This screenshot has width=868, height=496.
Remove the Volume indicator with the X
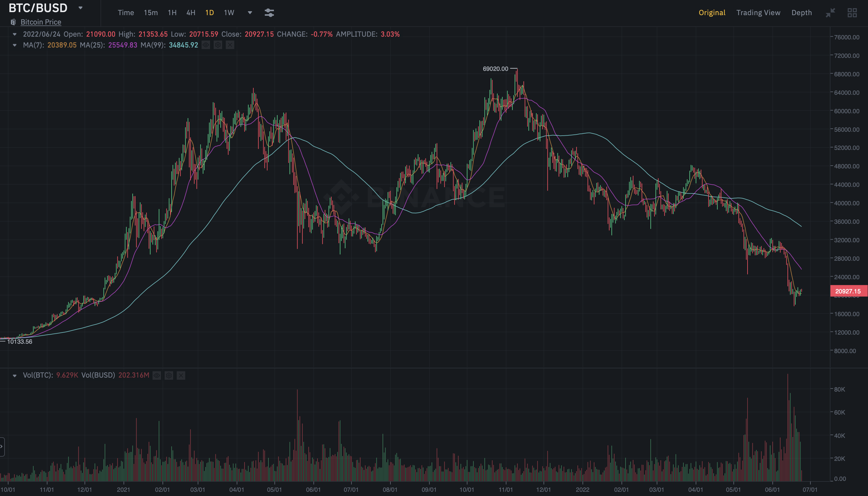pos(181,375)
